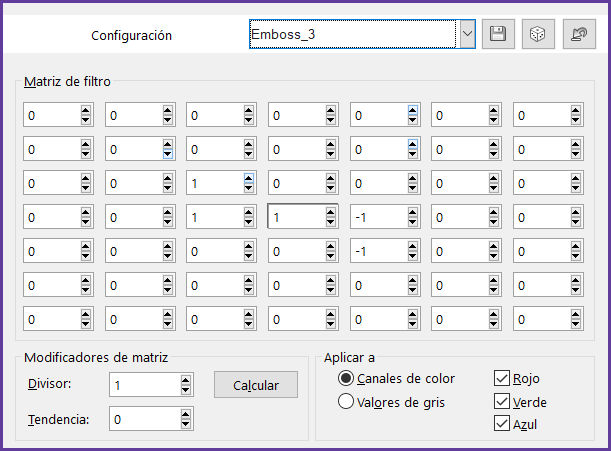Select the Valores de gris option
Image resolution: width=611 pixels, height=451 pixels.
tap(346, 401)
